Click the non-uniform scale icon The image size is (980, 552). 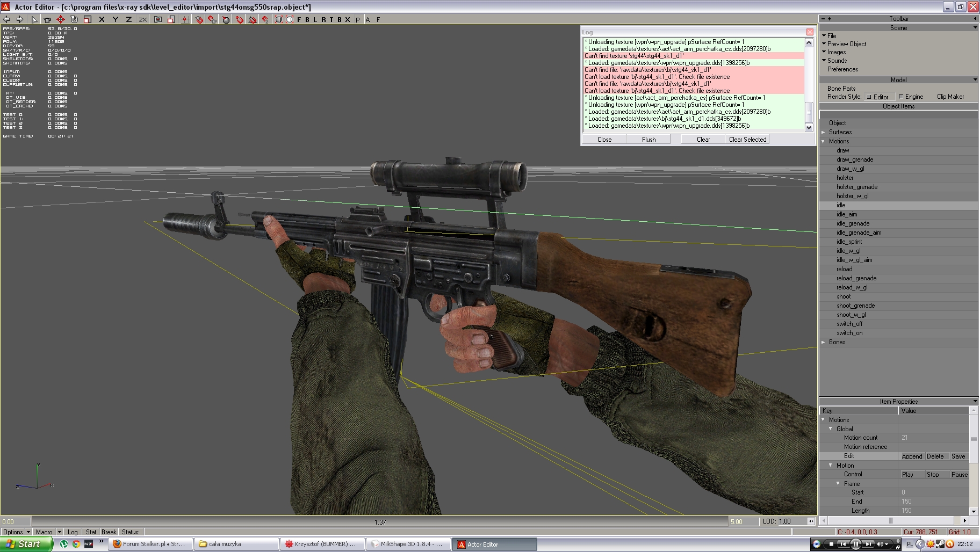pos(171,19)
